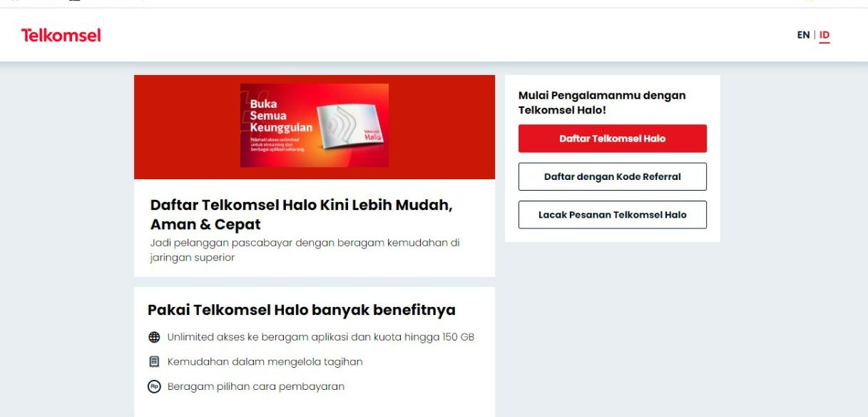The image size is (868, 417).
Task: Click the Daftar Telkomsel Halo red button
Action: click(612, 139)
